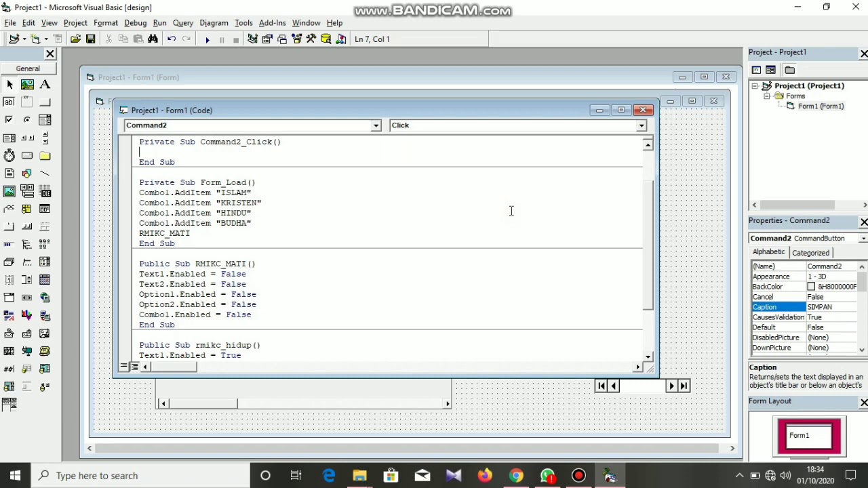Click the Open Project toolbar icon
This screenshot has height=488, width=868.
pos(75,39)
